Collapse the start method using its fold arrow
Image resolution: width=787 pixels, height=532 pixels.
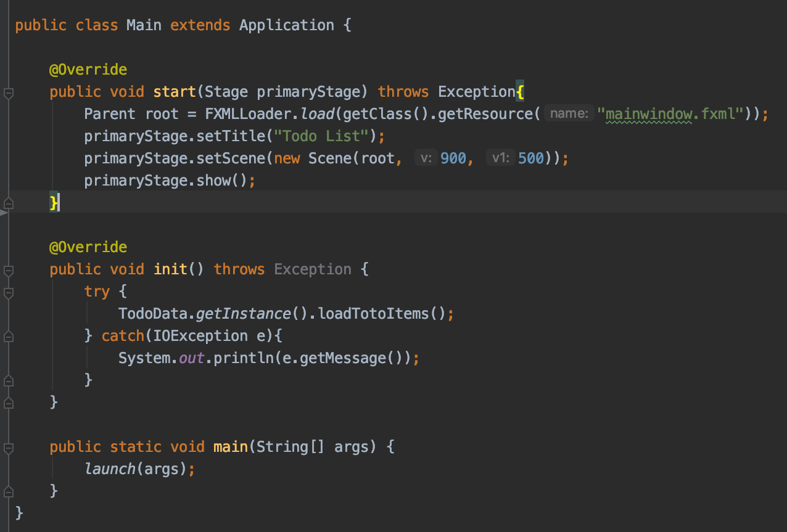pos(9,91)
